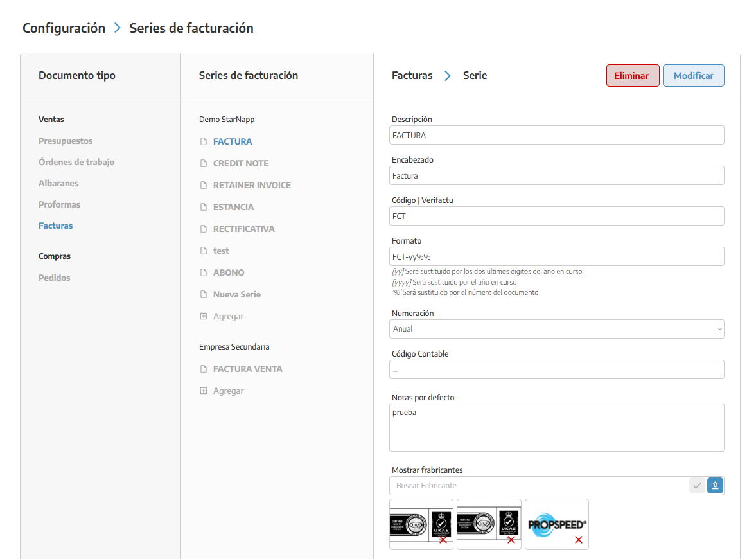
Task: Open the FACTURA VENTA series
Action: [248, 369]
